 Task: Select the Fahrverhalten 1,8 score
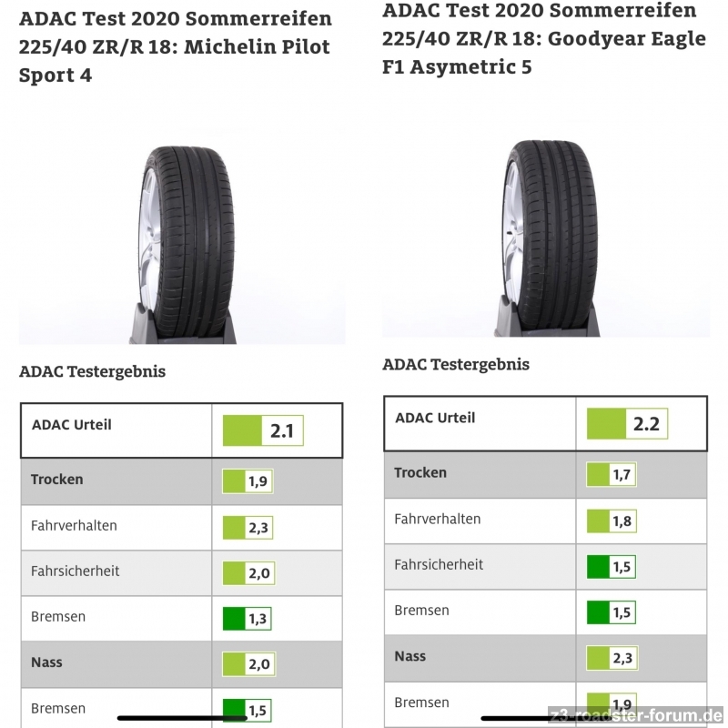tap(611, 521)
